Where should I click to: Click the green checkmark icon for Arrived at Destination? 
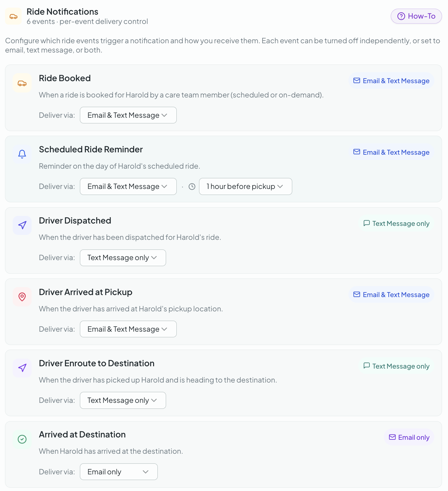click(x=22, y=439)
